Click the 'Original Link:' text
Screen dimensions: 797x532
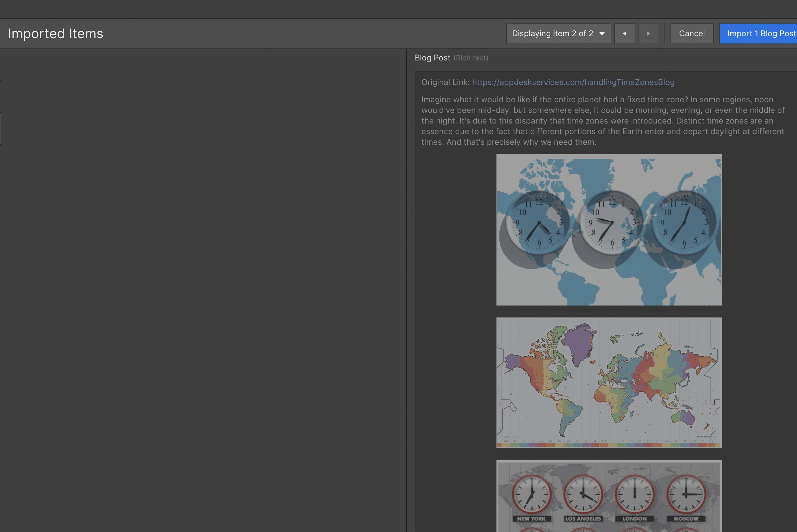click(x=445, y=82)
